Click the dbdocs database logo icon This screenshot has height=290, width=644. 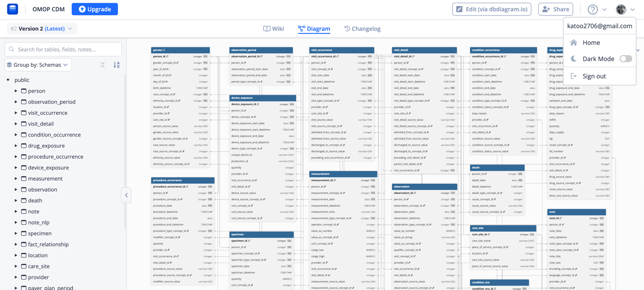coord(12,9)
